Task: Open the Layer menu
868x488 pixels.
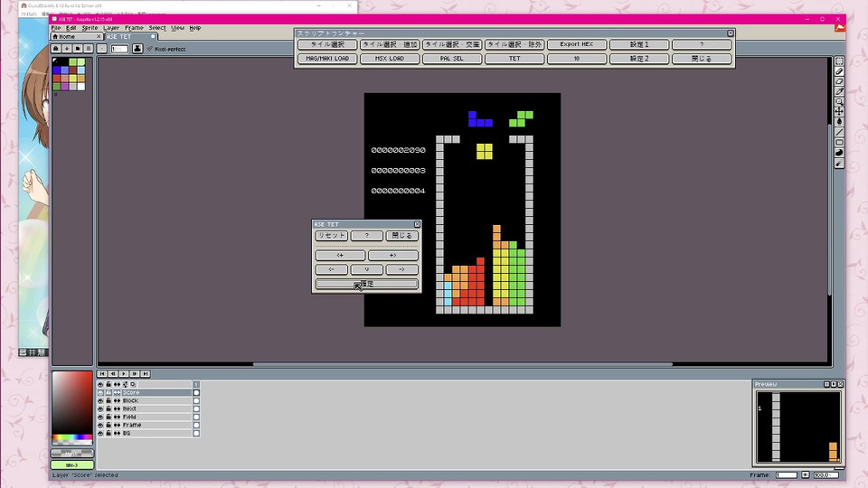Action: tap(110, 28)
